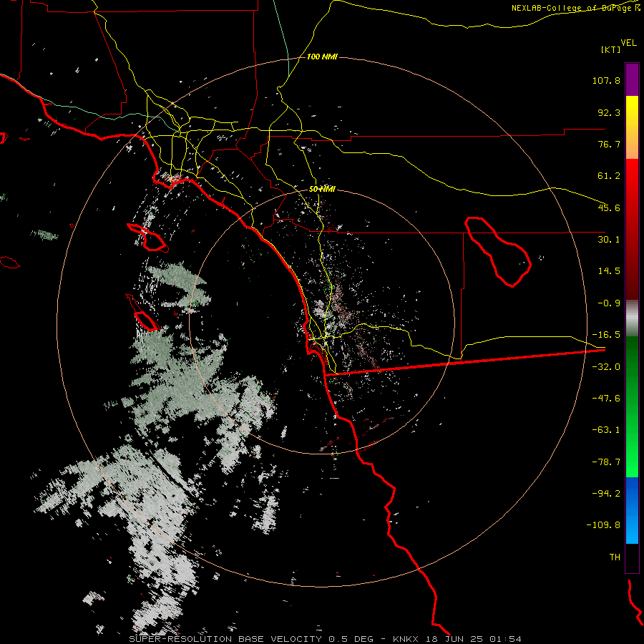Click the SUPER-RESOLUTION BASE VELOCITY caption text

tap(228, 639)
